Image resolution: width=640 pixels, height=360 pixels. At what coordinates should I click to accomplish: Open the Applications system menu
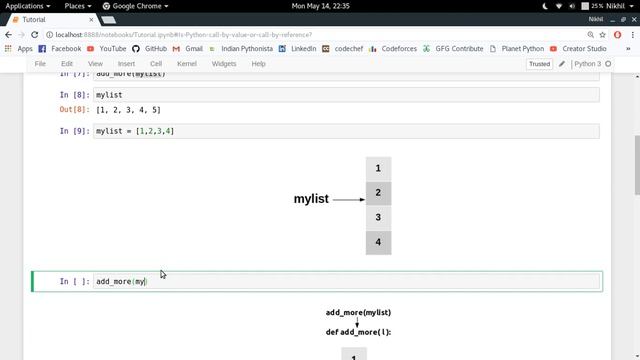[28, 6]
